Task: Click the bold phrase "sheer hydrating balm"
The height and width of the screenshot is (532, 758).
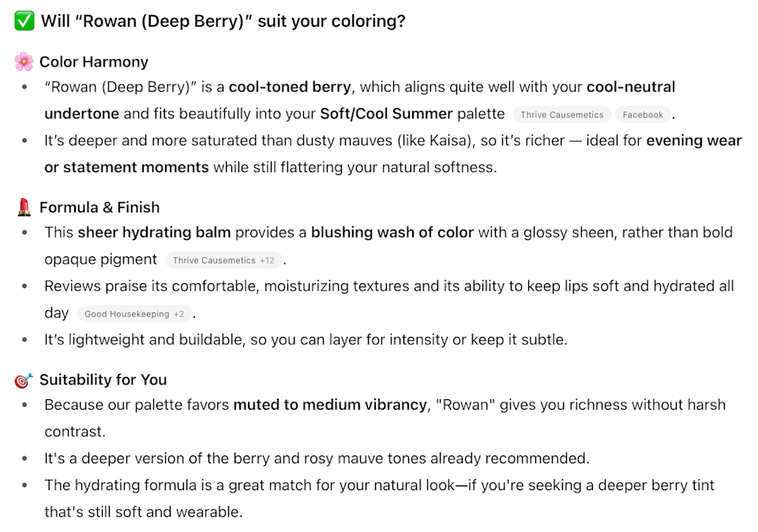Action: pos(154,233)
